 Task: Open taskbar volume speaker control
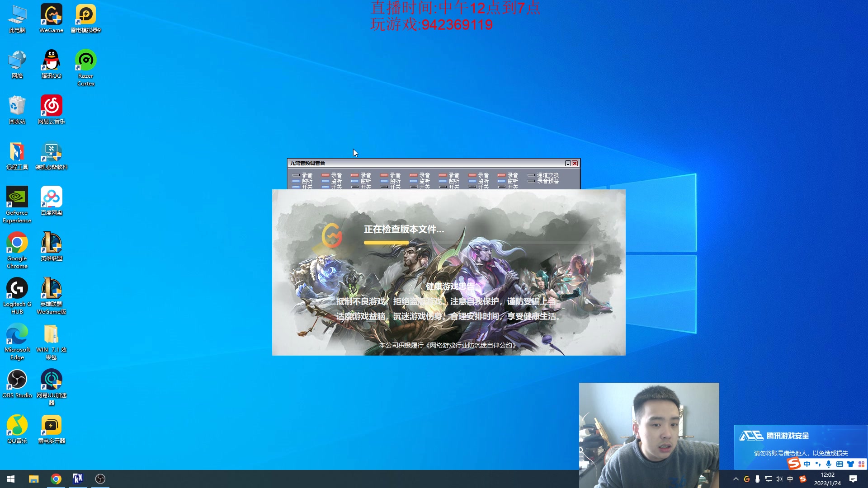point(778,479)
